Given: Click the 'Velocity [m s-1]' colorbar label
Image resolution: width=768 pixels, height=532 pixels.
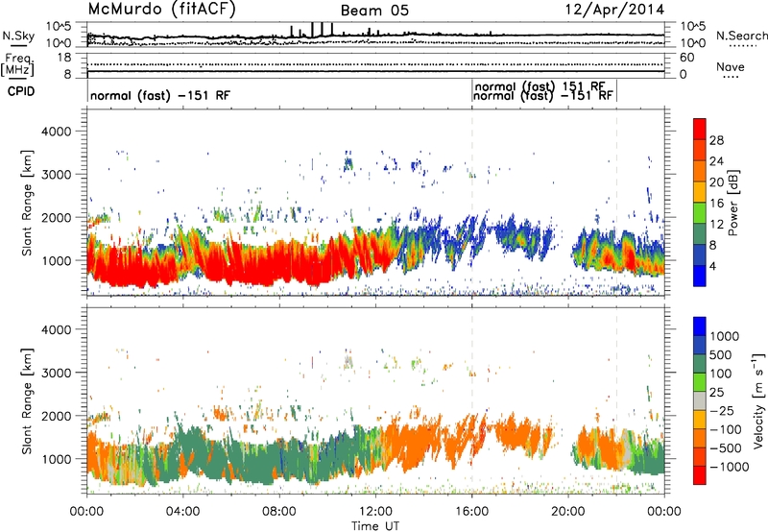Looking at the screenshot, I should [x=758, y=400].
